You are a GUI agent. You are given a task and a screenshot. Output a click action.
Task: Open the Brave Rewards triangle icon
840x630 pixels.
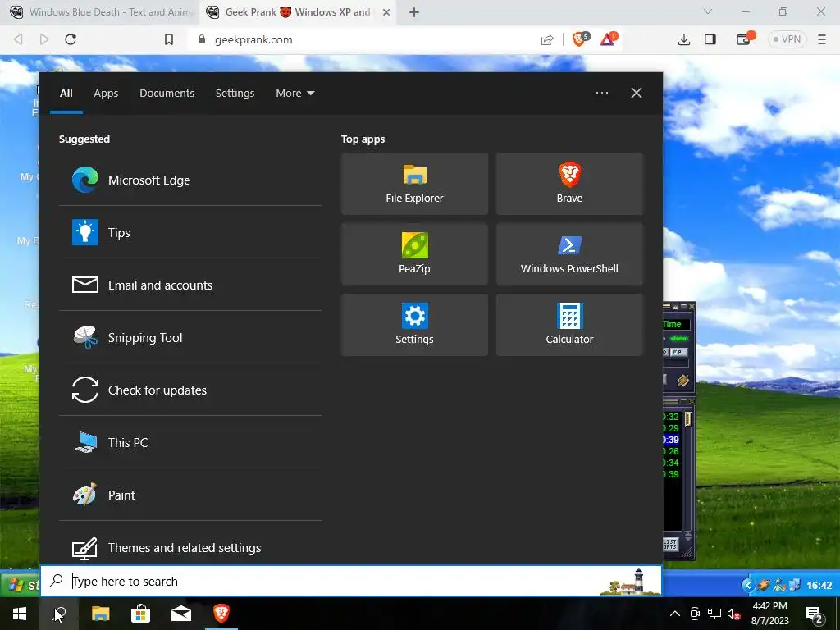click(x=609, y=39)
